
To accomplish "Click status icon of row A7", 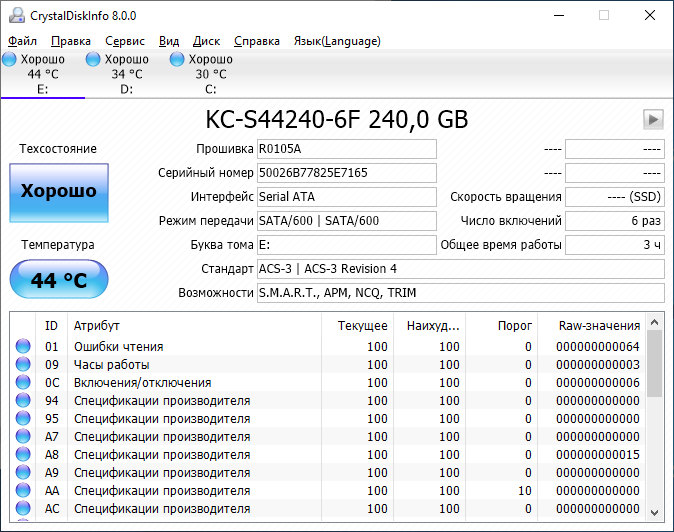I will 23,437.
